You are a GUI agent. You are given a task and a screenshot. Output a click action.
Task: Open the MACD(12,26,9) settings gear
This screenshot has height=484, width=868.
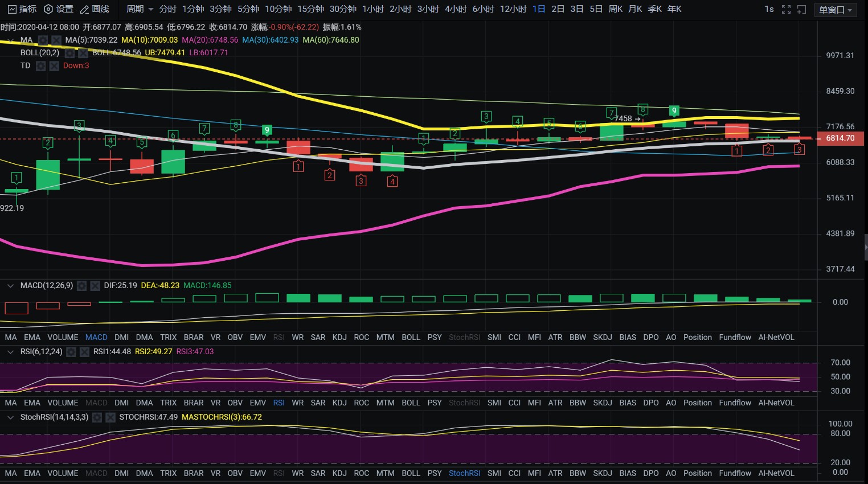click(81, 286)
